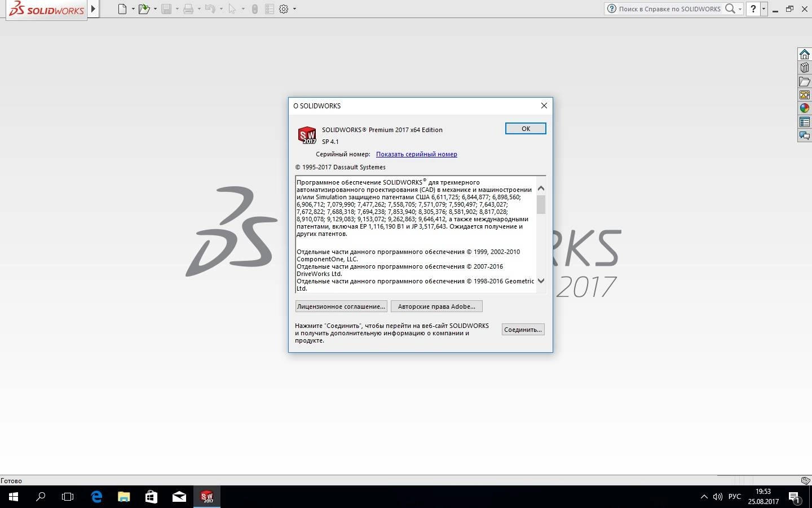
Task: Open the Save dropdown arrow
Action: pyautogui.click(x=177, y=9)
